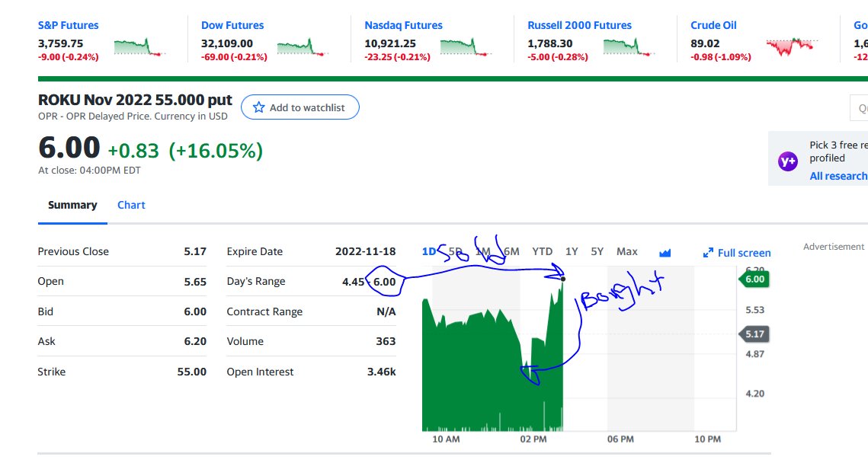Image resolution: width=868 pixels, height=463 pixels.
Task: Click the Expire Date value 2022-11-18
Action: pyautogui.click(x=365, y=252)
